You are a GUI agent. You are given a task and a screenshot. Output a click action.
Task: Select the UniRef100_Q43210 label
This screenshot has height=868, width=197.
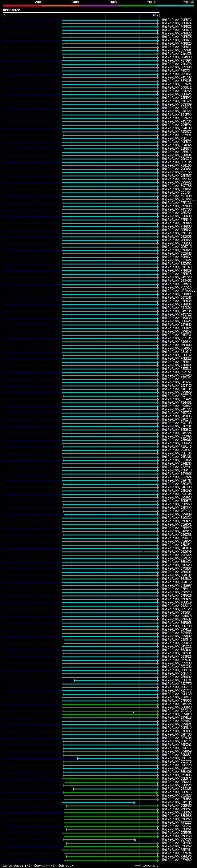pos(177,606)
